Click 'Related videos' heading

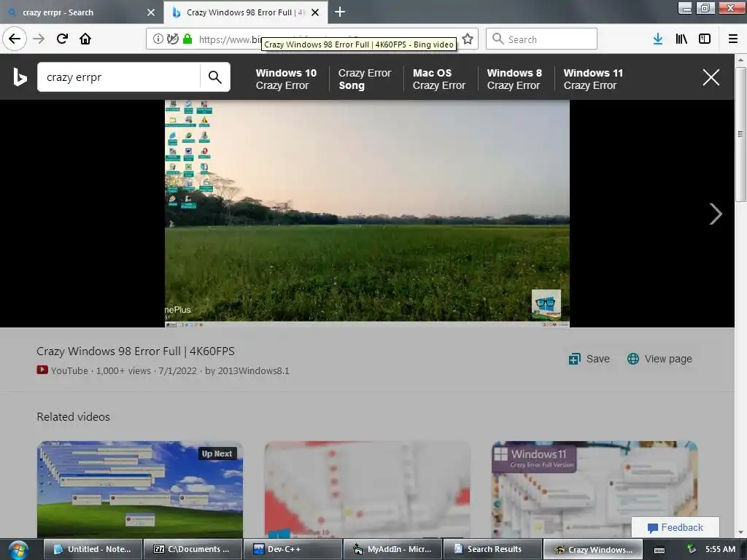(x=74, y=416)
